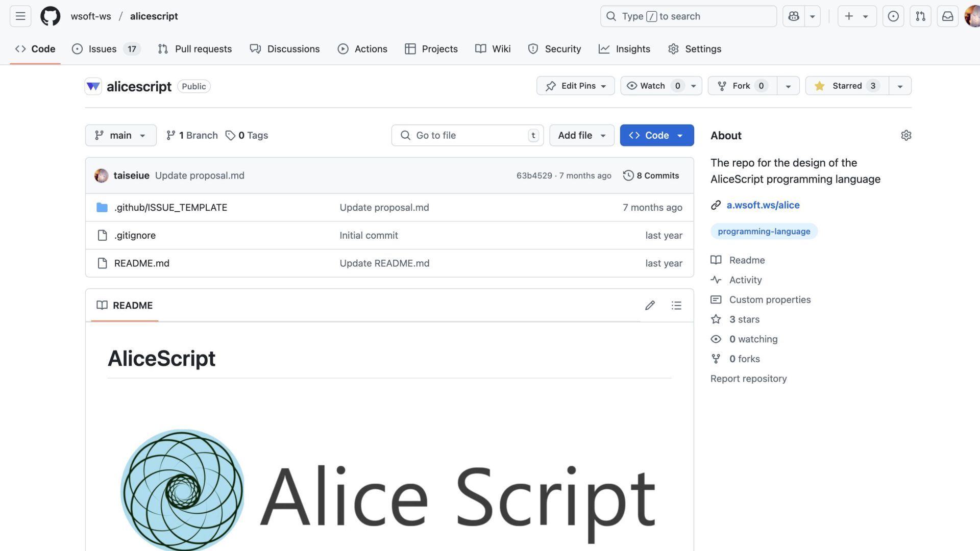The height and width of the screenshot is (551, 980).
Task: Open the hamburger navigation menu
Action: 20,16
